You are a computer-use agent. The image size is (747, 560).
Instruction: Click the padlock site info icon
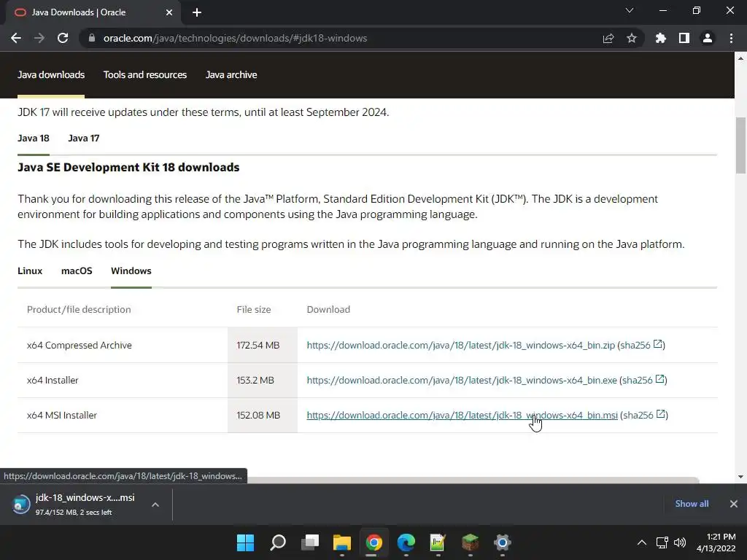point(92,38)
